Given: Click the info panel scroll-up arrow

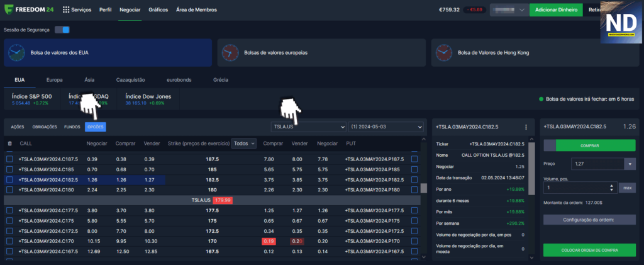Looking at the screenshot, I should (x=532, y=140).
